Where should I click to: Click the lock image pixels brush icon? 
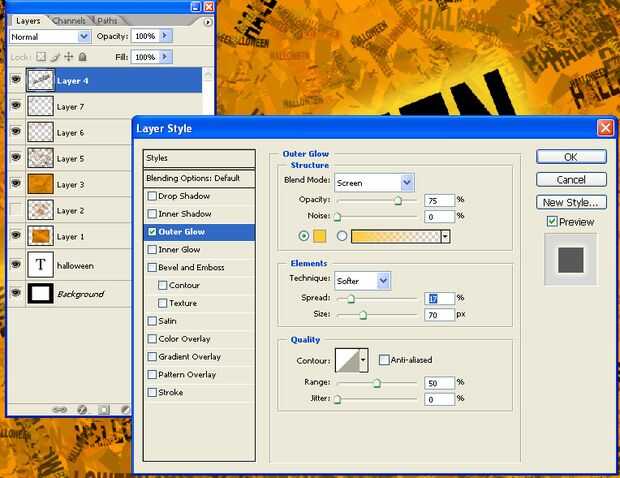point(55,57)
